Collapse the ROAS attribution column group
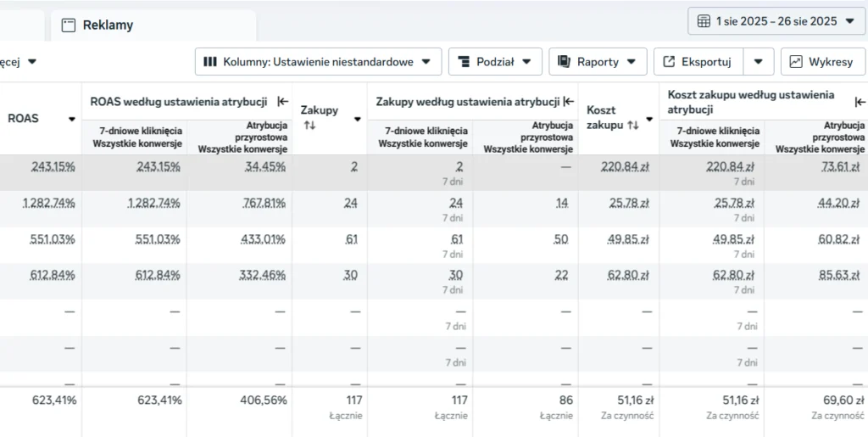The height and width of the screenshot is (437, 868). point(283,101)
